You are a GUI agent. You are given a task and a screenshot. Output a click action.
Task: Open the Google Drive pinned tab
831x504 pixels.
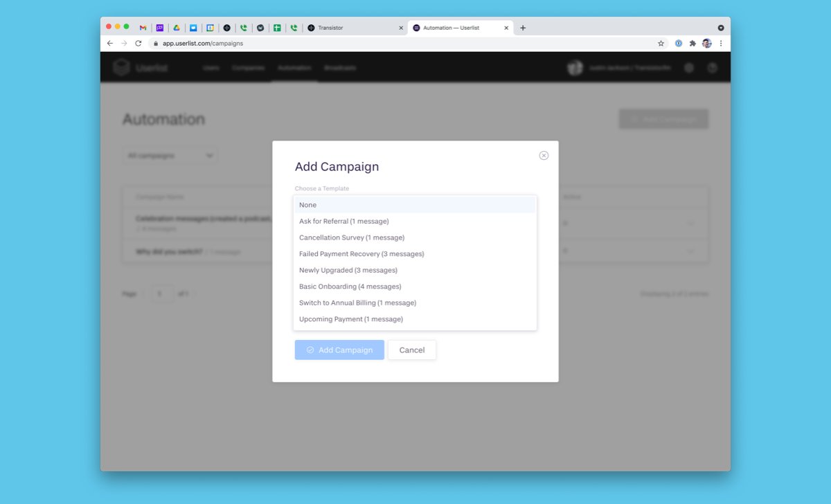point(177,28)
